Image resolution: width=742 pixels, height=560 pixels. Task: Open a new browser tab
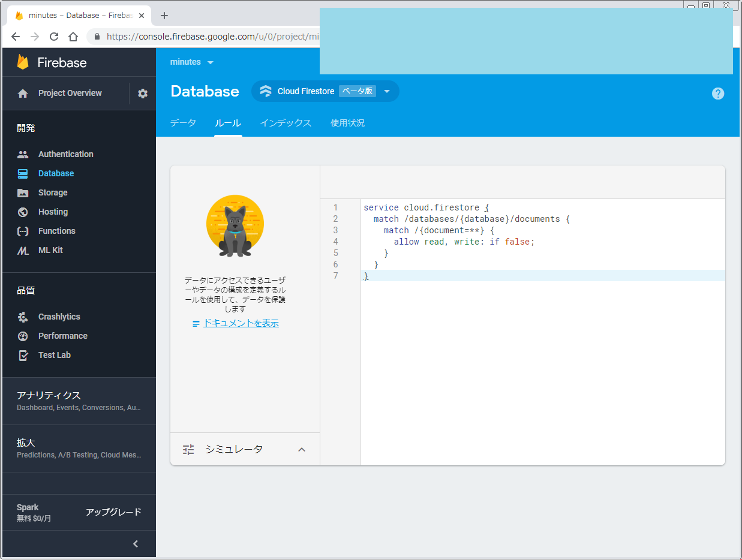pos(164,16)
